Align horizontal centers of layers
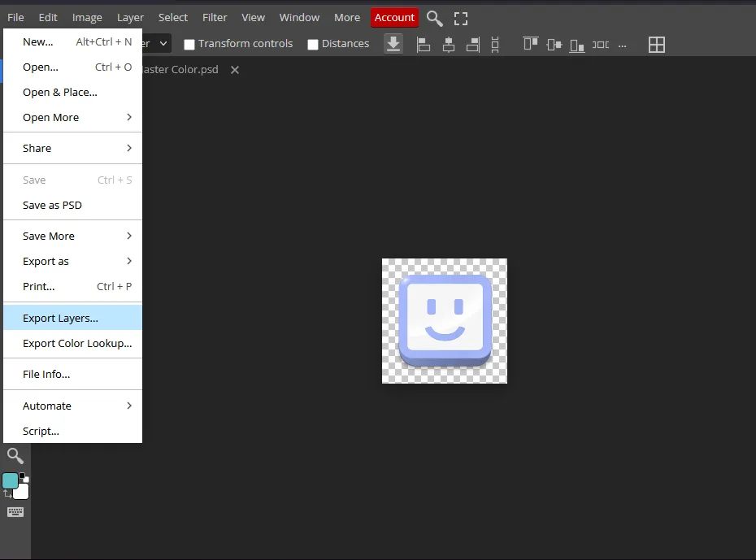This screenshot has height=560, width=756. 448,45
